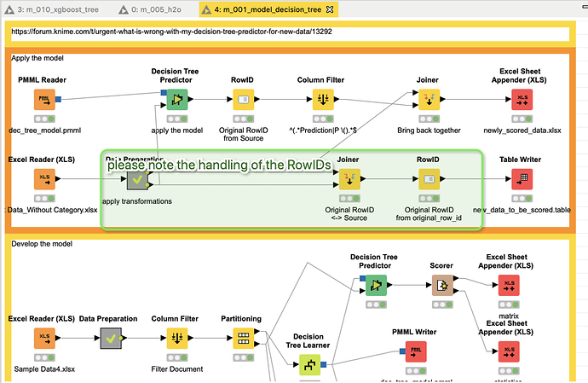Image resolution: width=588 pixels, height=383 pixels.
Task: Click the 'Develop the model' annotation title
Action: coord(43,244)
